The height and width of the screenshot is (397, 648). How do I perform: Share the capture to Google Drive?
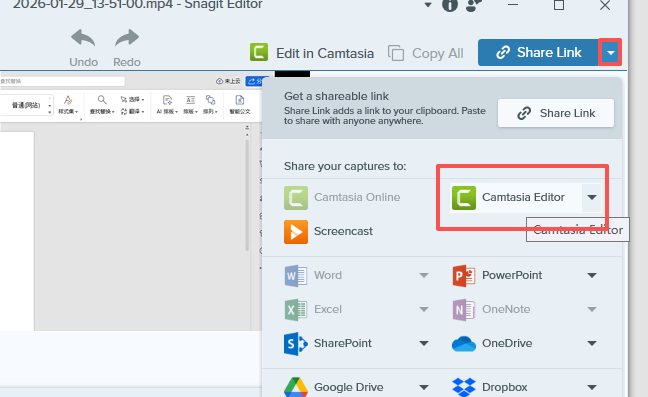coord(334,387)
